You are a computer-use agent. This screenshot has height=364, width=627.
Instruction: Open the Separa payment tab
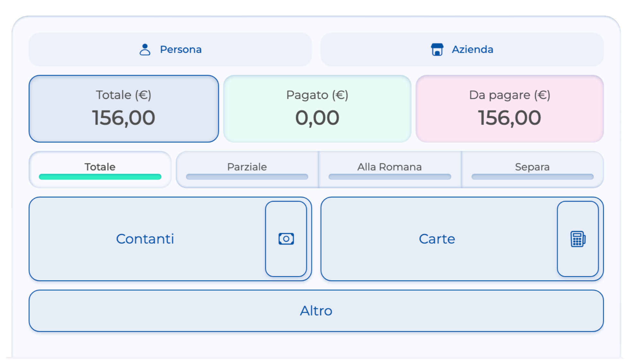532,167
